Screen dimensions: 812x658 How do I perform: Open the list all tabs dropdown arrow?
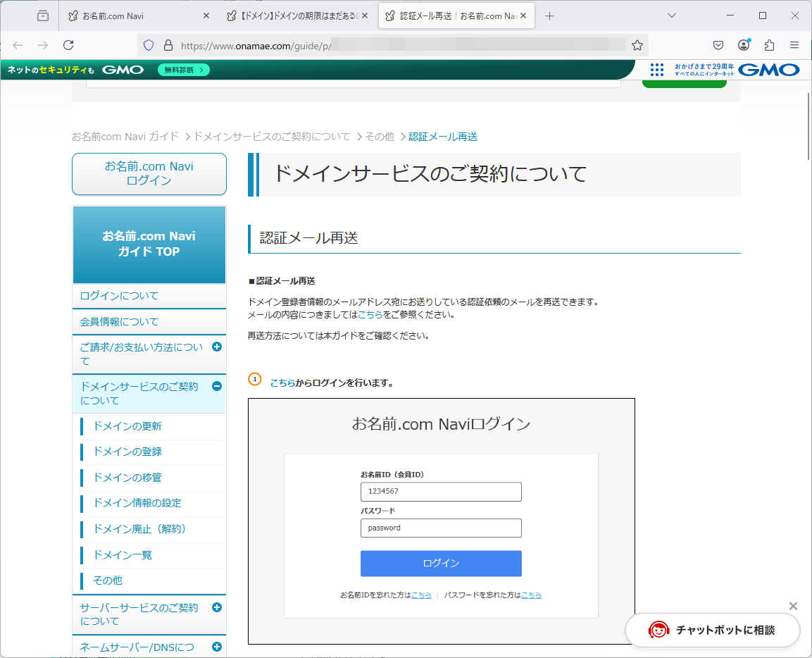click(672, 15)
